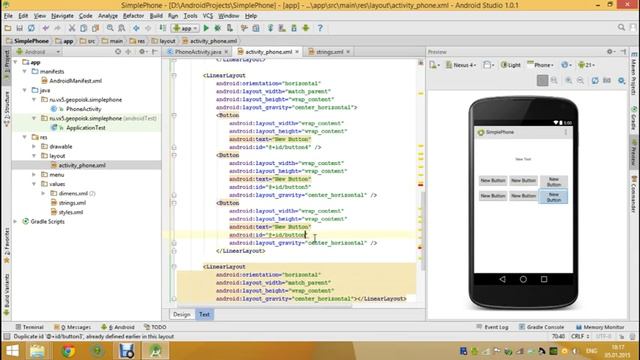Open the Memory Monitor
This screenshot has width=640, height=360.
tap(600, 327)
